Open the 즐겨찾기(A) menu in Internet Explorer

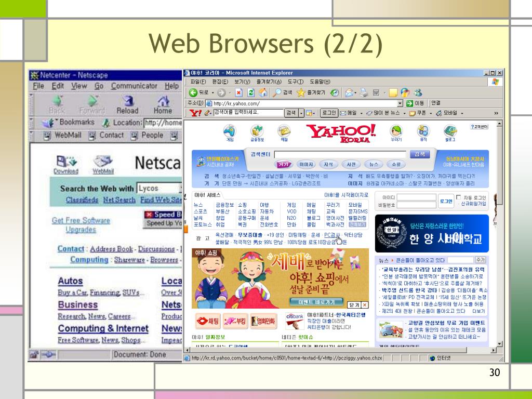point(269,82)
